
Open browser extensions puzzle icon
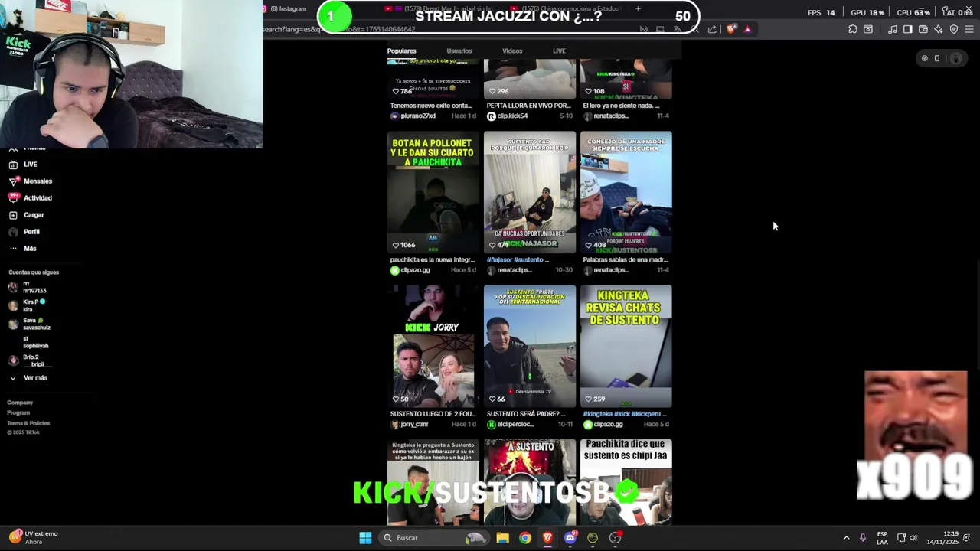853,29
